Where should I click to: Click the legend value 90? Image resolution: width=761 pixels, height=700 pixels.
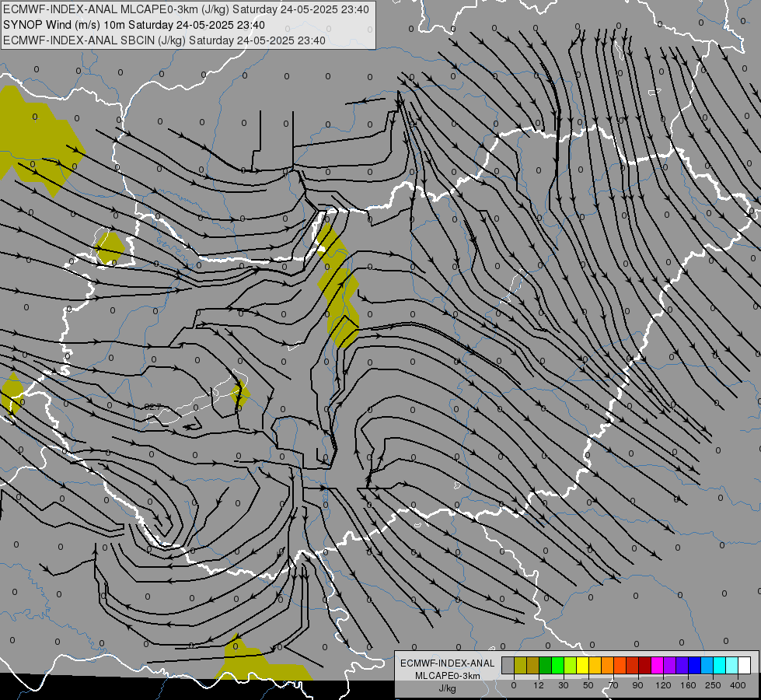(638, 685)
